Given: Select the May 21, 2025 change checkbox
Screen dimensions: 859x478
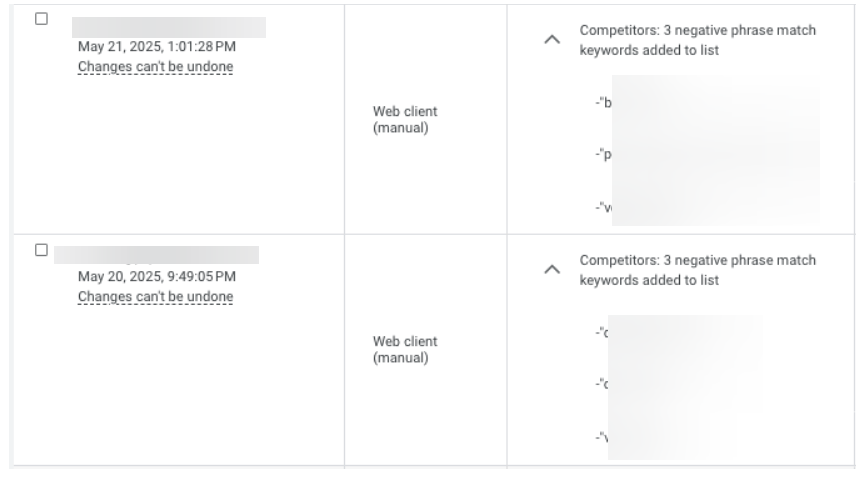Looking at the screenshot, I should [x=41, y=19].
